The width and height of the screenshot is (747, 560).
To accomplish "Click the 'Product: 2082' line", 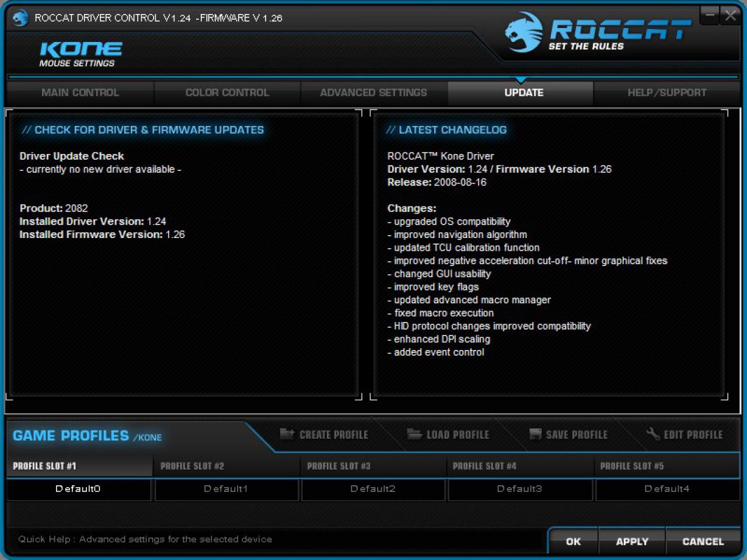I will pos(54,208).
